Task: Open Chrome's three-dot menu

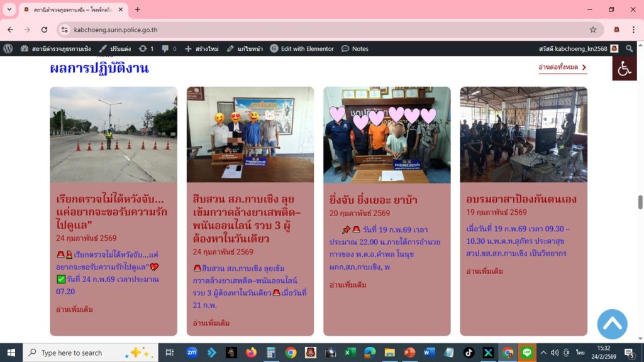Action: click(x=633, y=30)
